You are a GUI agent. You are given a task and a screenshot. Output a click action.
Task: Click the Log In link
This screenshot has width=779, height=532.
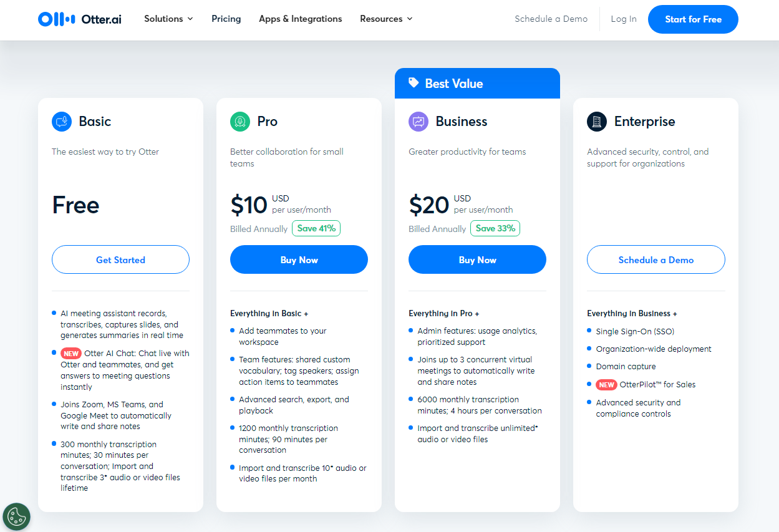624,19
